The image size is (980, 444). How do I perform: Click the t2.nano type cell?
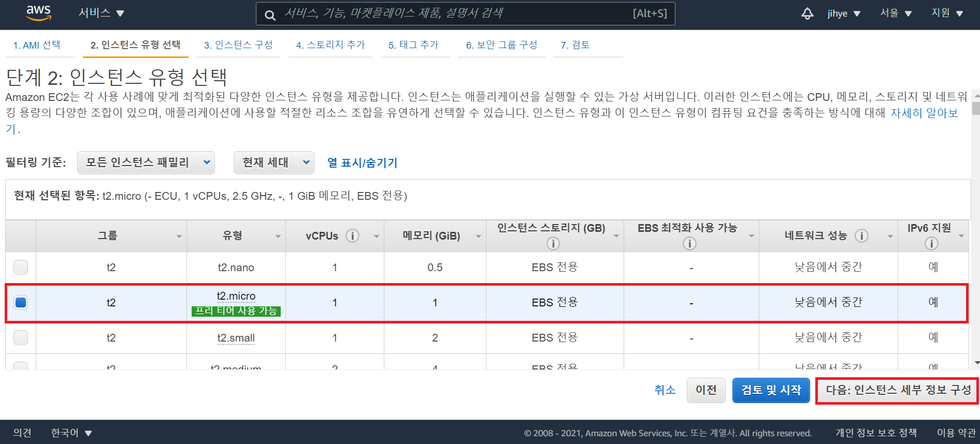tap(236, 268)
